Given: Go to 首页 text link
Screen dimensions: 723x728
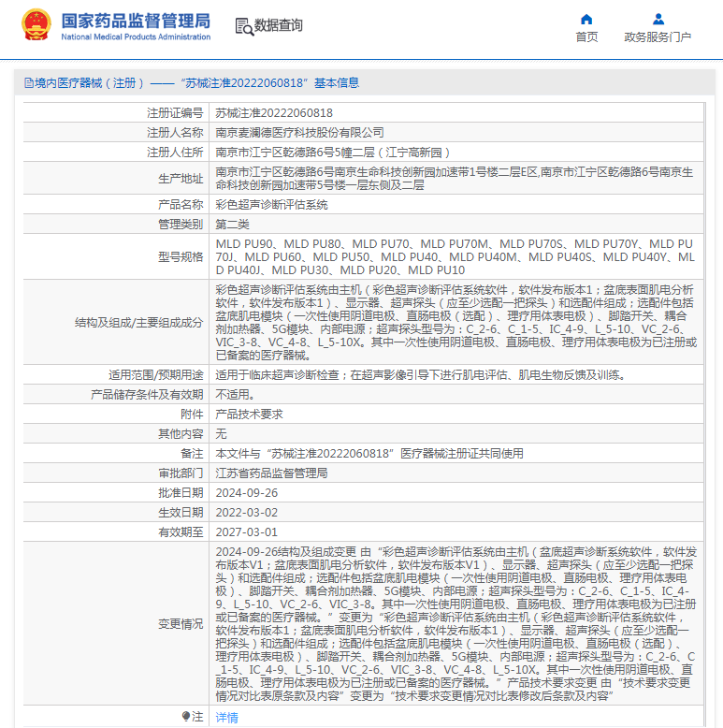Looking at the screenshot, I should pos(586,37).
